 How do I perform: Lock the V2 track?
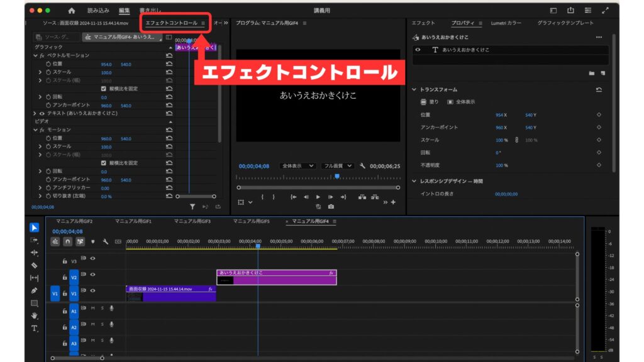pyautogui.click(x=65, y=277)
